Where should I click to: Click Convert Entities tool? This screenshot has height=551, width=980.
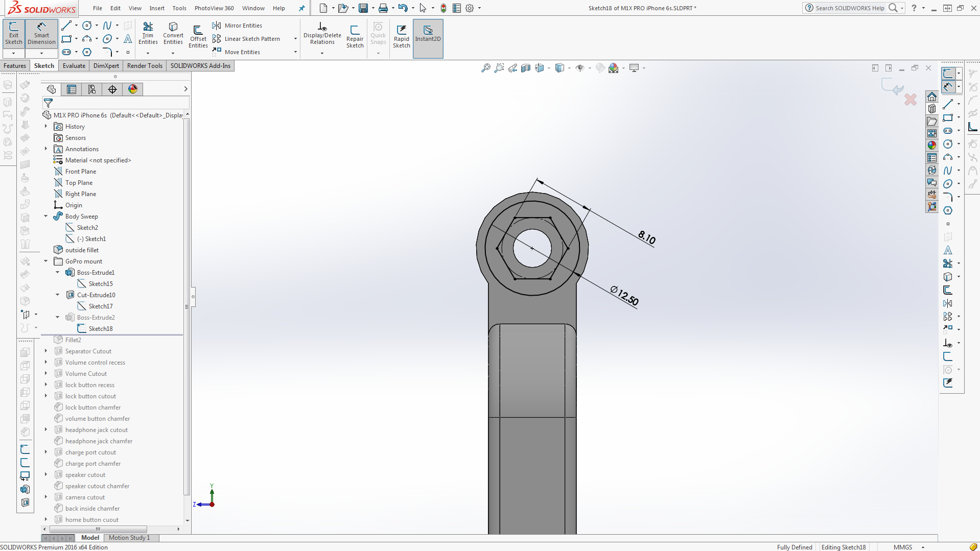coord(173,34)
